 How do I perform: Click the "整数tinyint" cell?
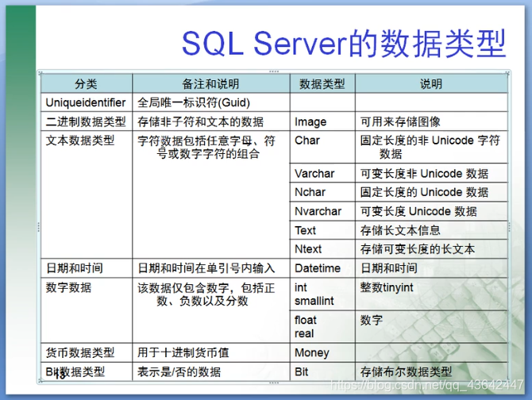(x=432, y=294)
